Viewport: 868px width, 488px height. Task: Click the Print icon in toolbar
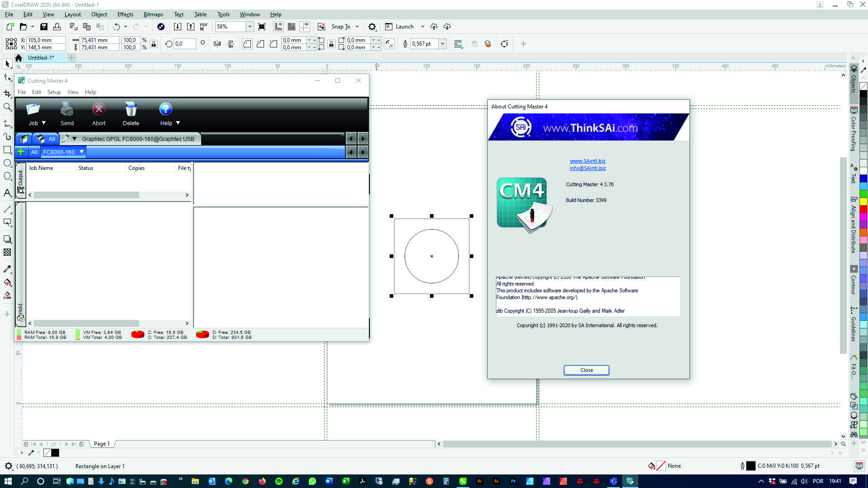click(57, 27)
